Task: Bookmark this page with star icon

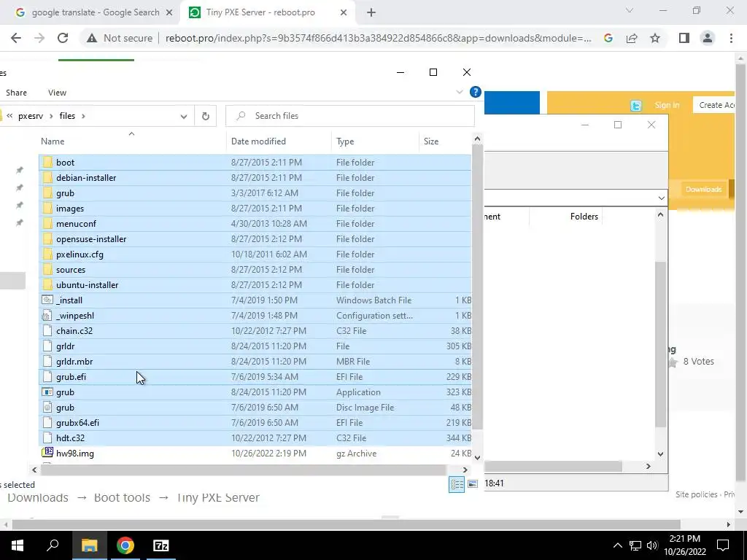Action: coord(655,38)
